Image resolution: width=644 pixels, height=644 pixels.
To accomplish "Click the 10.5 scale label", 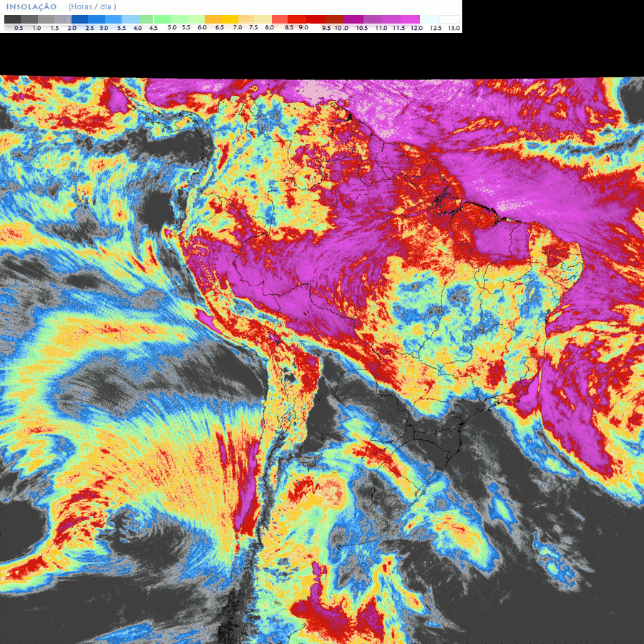I will coord(362,29).
